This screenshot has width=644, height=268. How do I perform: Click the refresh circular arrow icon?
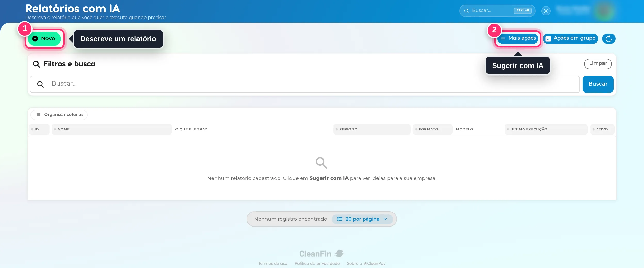tap(609, 39)
